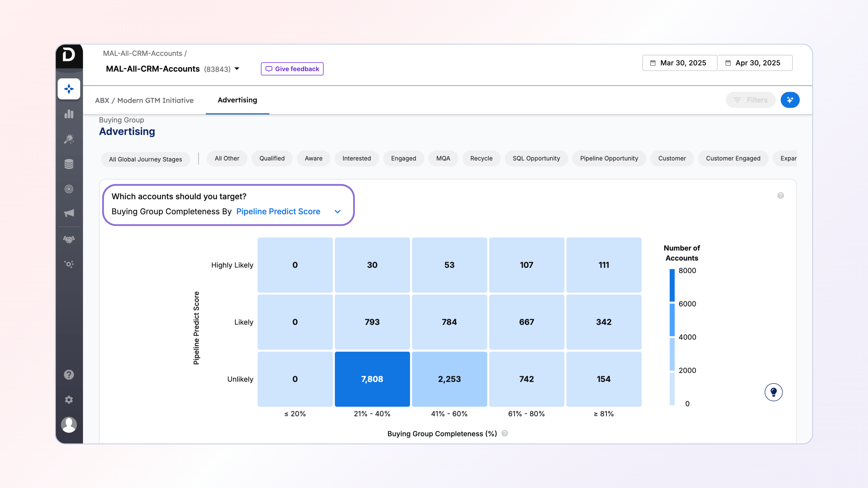Expand the Pipeline Predict Score dropdown
This screenshot has width=868, height=488.
pyautogui.click(x=337, y=211)
